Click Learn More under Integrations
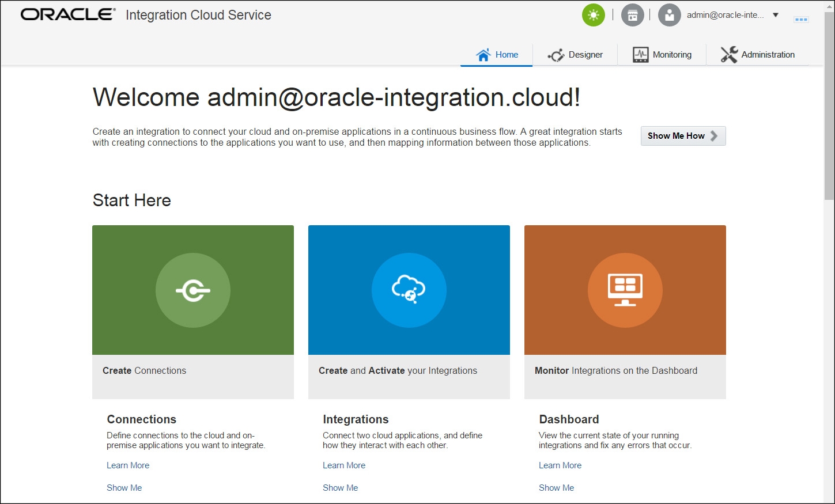The width and height of the screenshot is (835, 504). tap(344, 465)
